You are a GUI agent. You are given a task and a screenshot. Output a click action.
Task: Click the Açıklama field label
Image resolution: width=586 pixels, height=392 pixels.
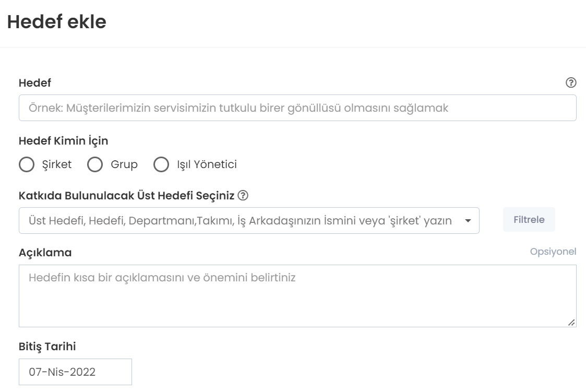[45, 253]
